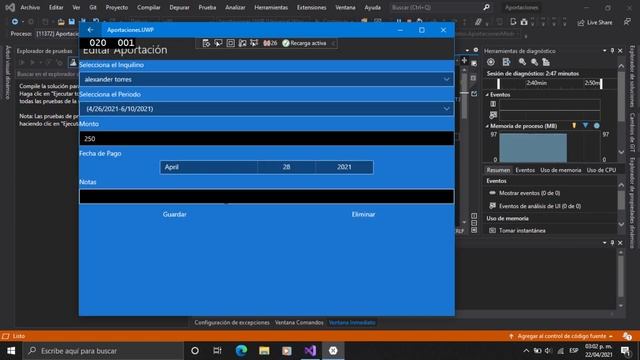
Task: Switch to Configuración de excepciones tab
Action: point(232,322)
